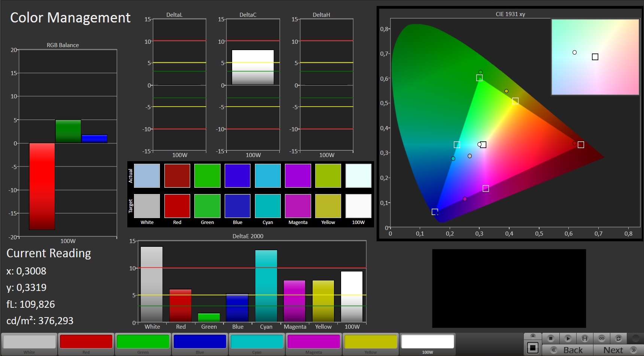Viewport: 644px width, 356px height.
Task: Click the Actual Red swatch
Action: [x=177, y=175]
